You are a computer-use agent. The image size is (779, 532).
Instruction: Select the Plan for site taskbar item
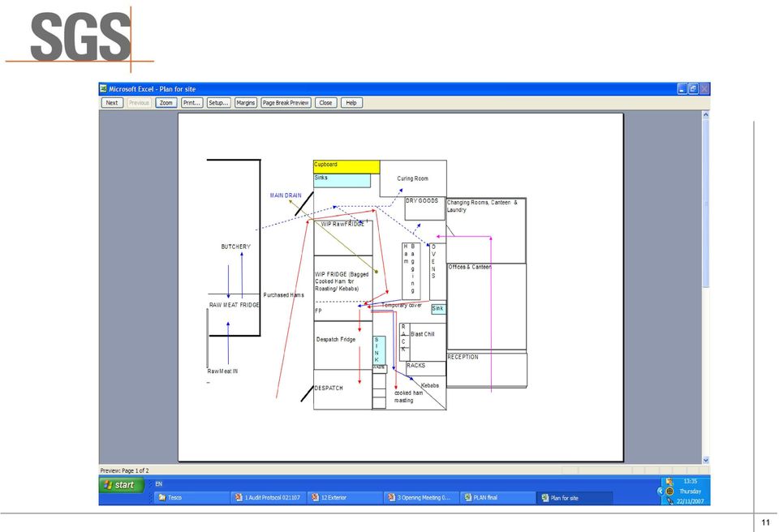pyautogui.click(x=575, y=498)
